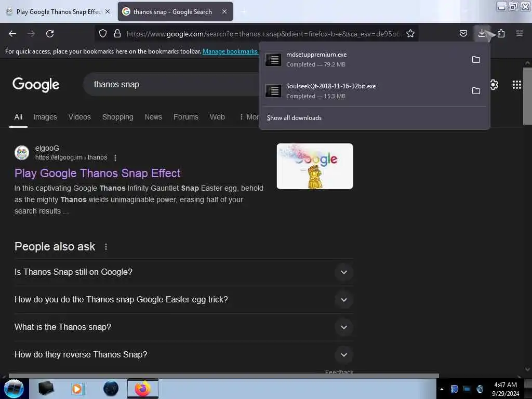Switch to the Images tab
Screen dimensions: 532x399
(x=45, y=117)
